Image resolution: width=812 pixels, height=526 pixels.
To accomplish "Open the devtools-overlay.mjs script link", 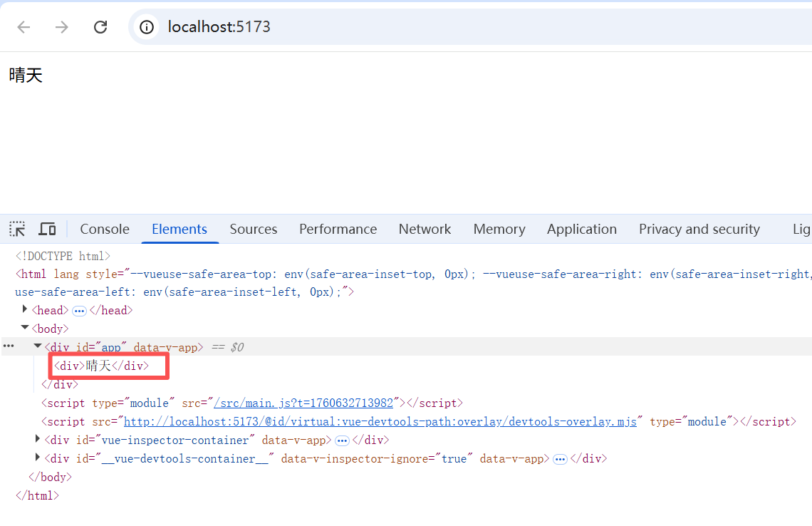I will tap(380, 422).
